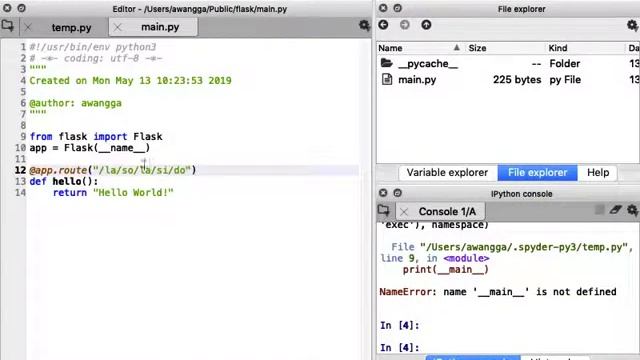640x360 pixels.
Task: Close the IPython console pane
Action: (383, 193)
